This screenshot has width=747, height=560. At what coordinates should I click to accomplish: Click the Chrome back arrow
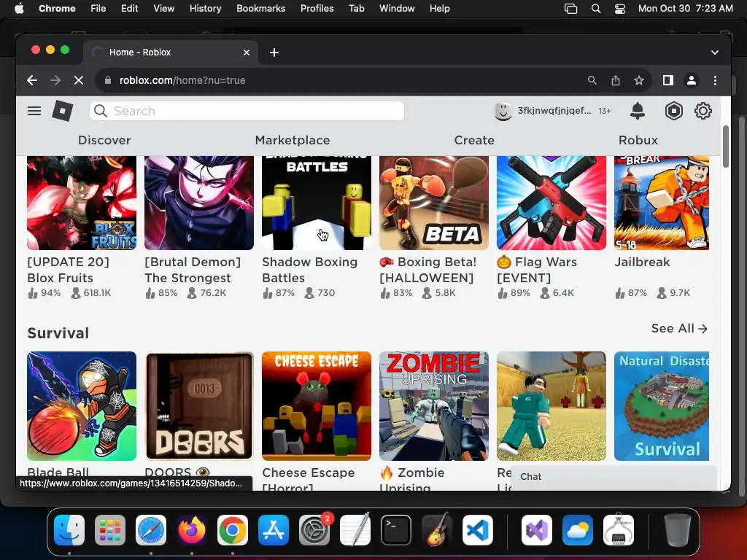(32, 80)
